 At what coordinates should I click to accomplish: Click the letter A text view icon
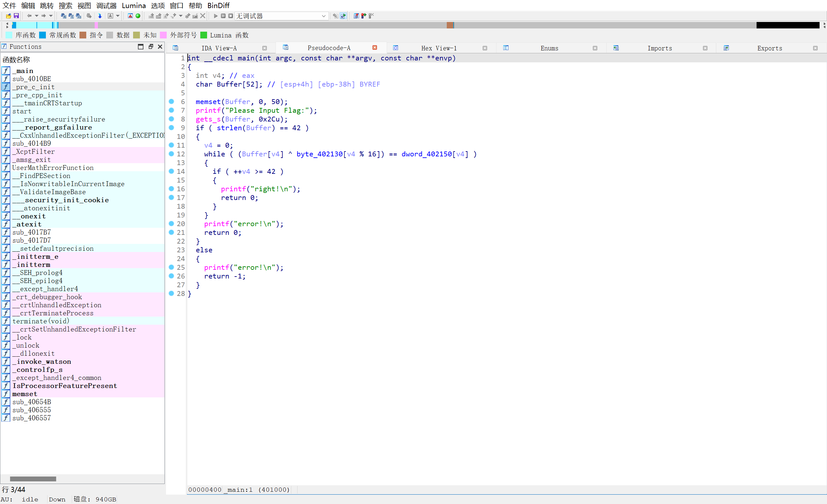[110, 16]
